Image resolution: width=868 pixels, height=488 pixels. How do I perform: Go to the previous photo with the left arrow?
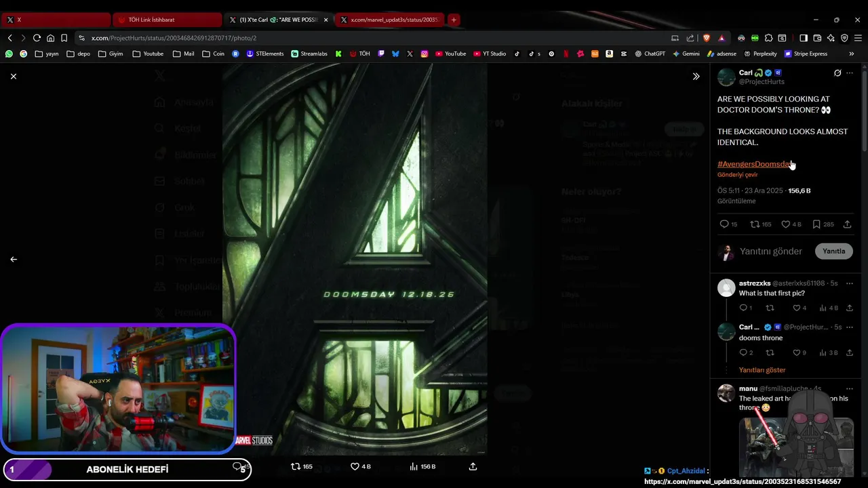(14, 259)
